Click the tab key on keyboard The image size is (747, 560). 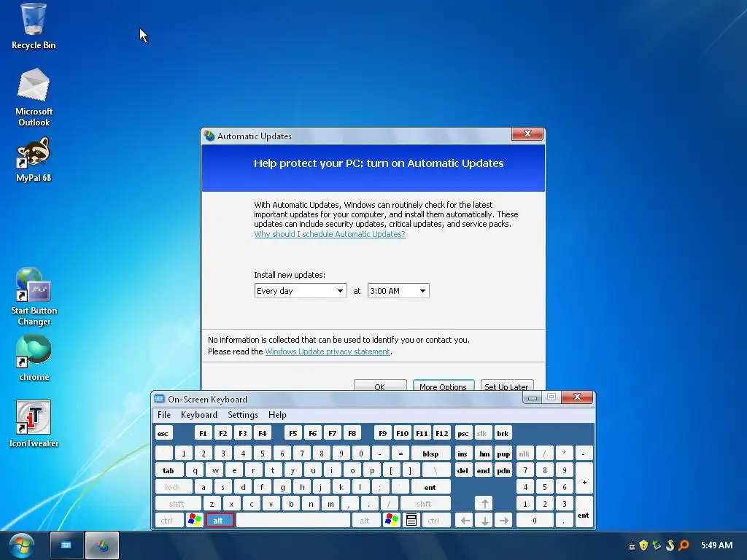[x=169, y=470]
